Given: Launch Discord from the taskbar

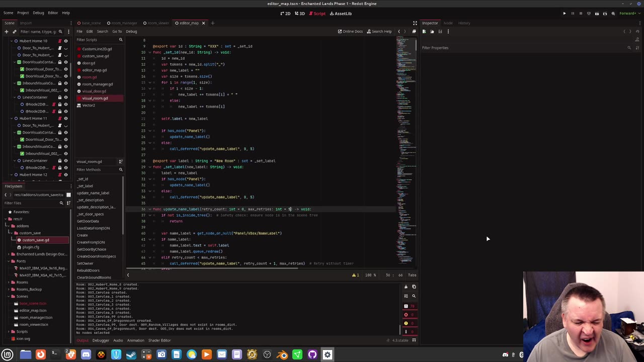Looking at the screenshot, I should [86, 354].
